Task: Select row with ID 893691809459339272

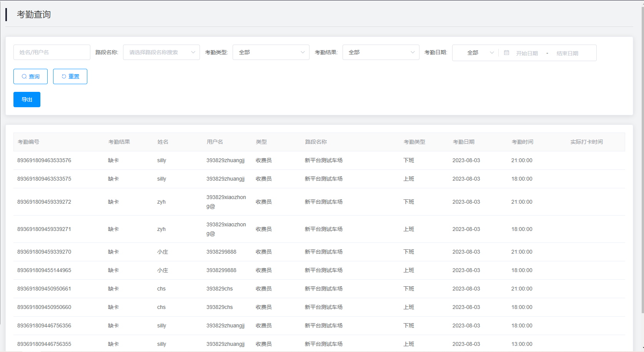Action: pos(44,202)
